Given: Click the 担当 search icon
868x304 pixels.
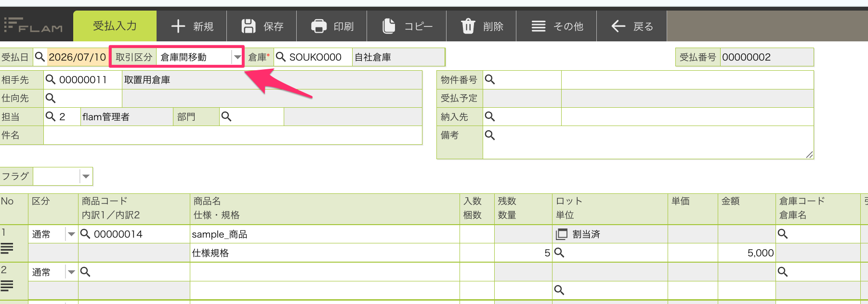Looking at the screenshot, I should pos(51,116).
